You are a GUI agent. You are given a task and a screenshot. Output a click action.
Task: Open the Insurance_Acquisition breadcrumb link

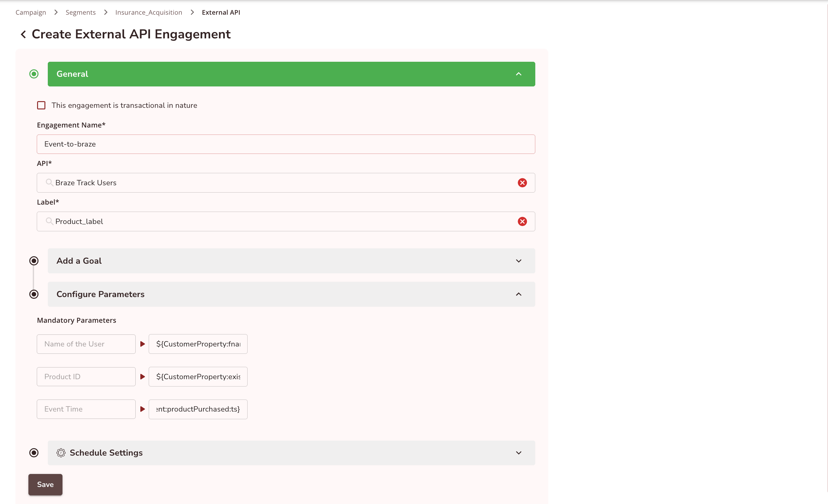[149, 12]
